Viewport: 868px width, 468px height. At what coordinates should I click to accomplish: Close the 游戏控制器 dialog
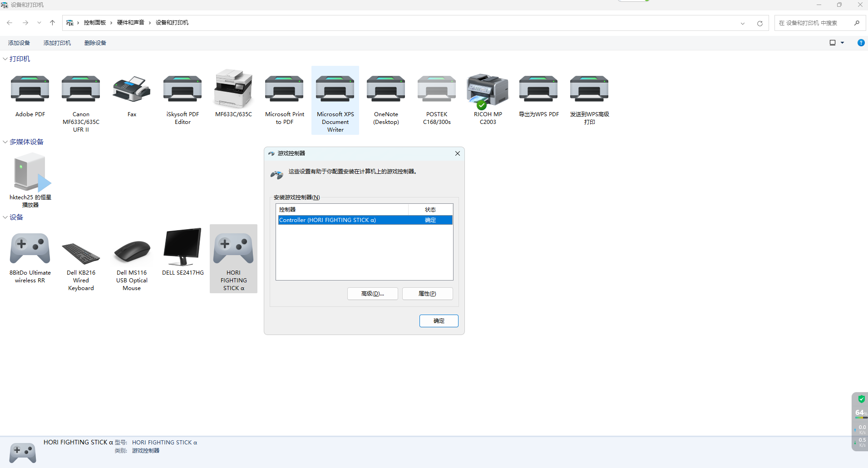[458, 153]
